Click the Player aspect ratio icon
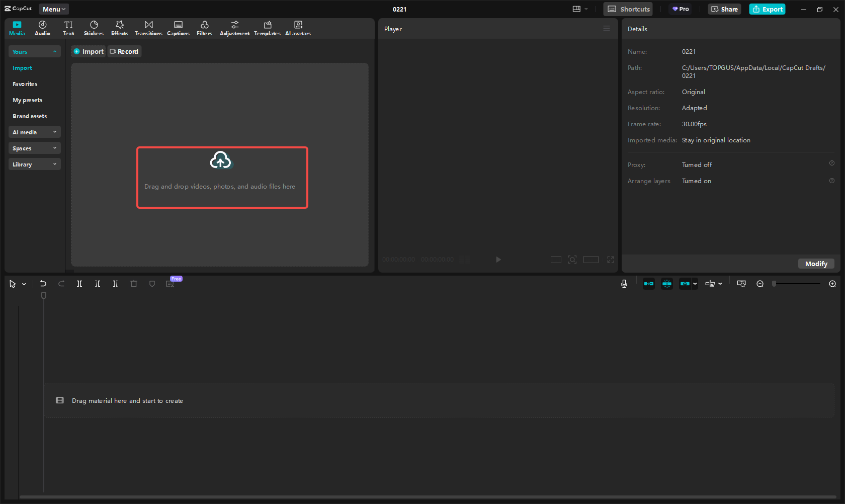 pyautogui.click(x=556, y=260)
